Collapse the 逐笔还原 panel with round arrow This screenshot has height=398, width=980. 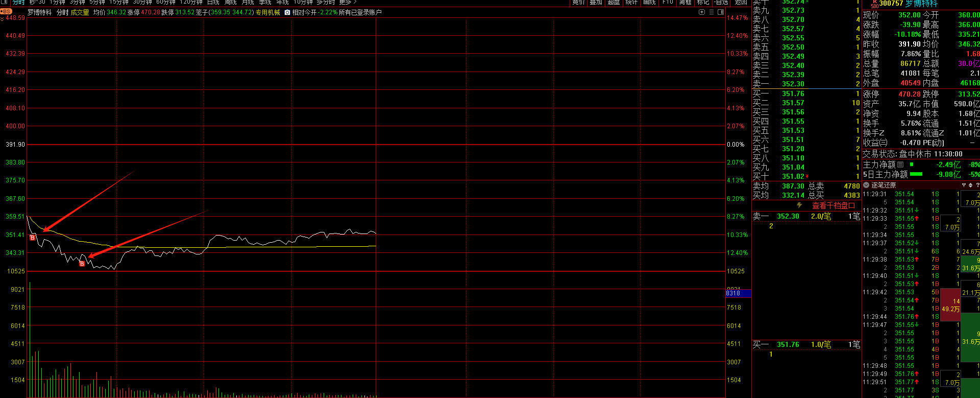pyautogui.click(x=866, y=185)
